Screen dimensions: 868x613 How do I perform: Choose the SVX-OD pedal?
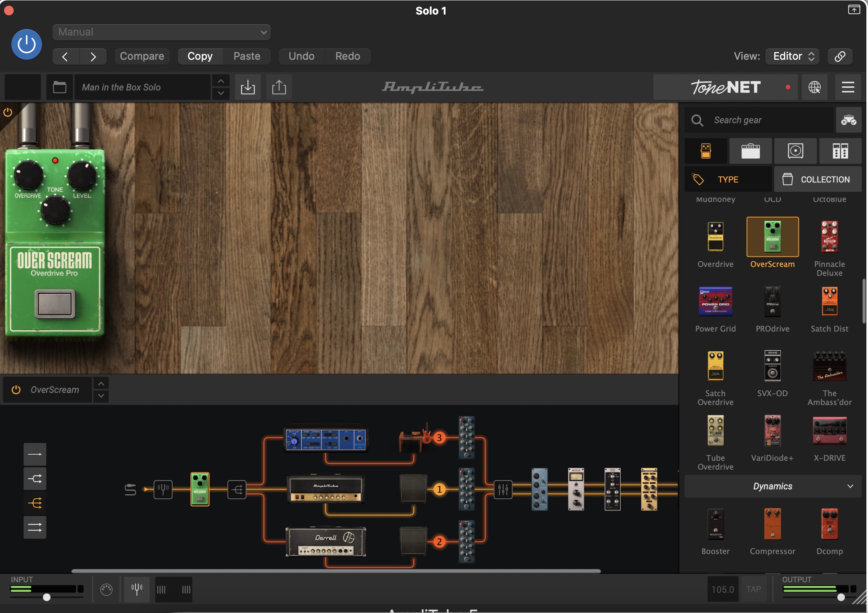pos(773,366)
